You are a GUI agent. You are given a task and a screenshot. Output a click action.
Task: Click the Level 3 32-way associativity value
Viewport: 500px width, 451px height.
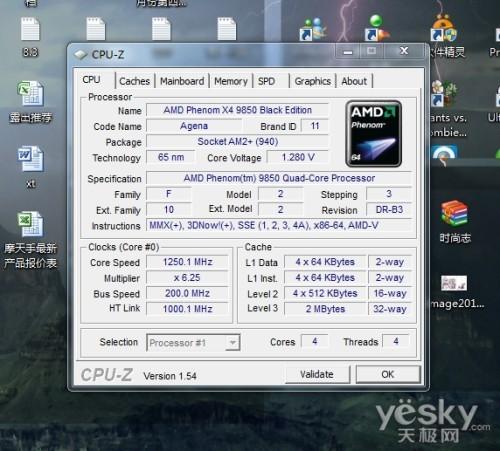390,309
